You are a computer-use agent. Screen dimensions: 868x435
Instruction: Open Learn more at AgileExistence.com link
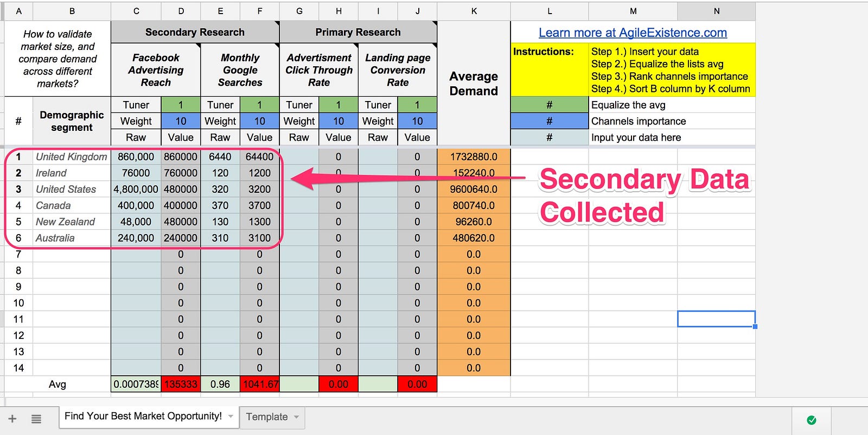point(633,33)
